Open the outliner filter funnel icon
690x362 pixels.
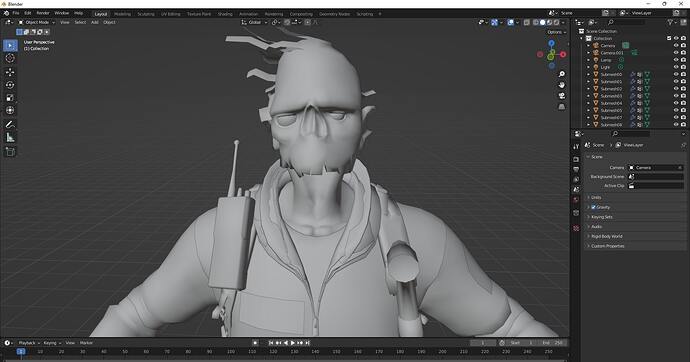[670, 22]
